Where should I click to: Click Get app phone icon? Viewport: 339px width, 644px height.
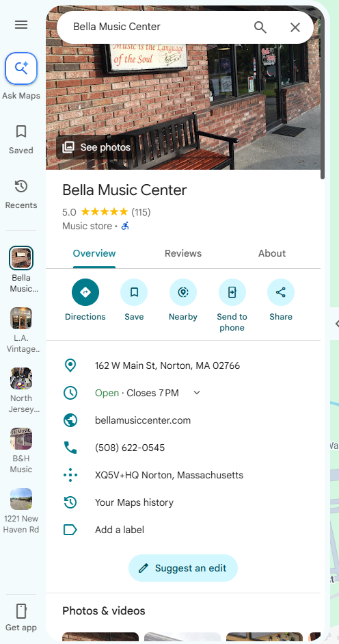pyautogui.click(x=21, y=611)
